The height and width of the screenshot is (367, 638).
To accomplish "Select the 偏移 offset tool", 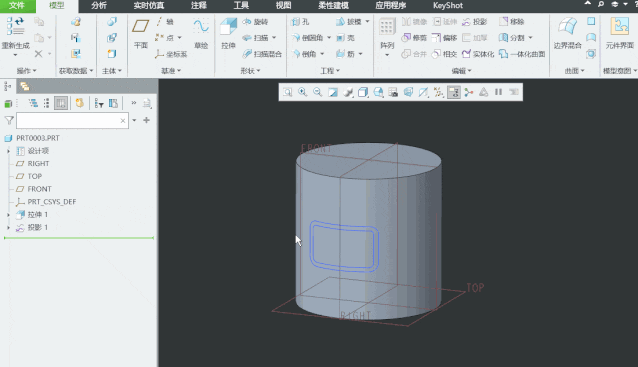I will pyautogui.click(x=444, y=38).
